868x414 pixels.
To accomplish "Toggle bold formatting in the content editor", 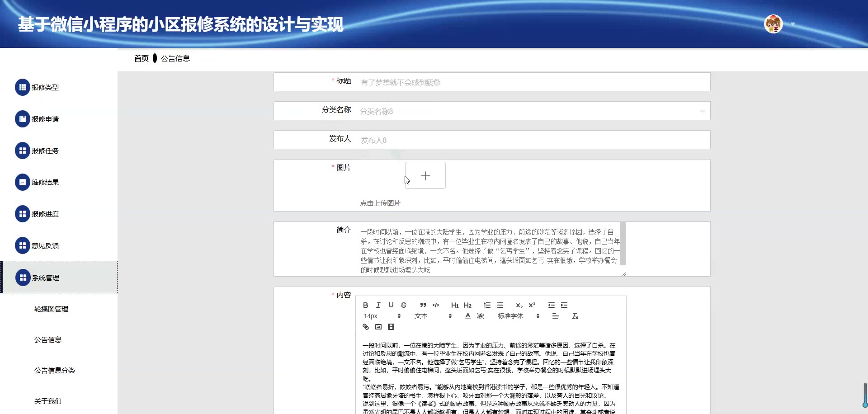I will click(x=366, y=305).
